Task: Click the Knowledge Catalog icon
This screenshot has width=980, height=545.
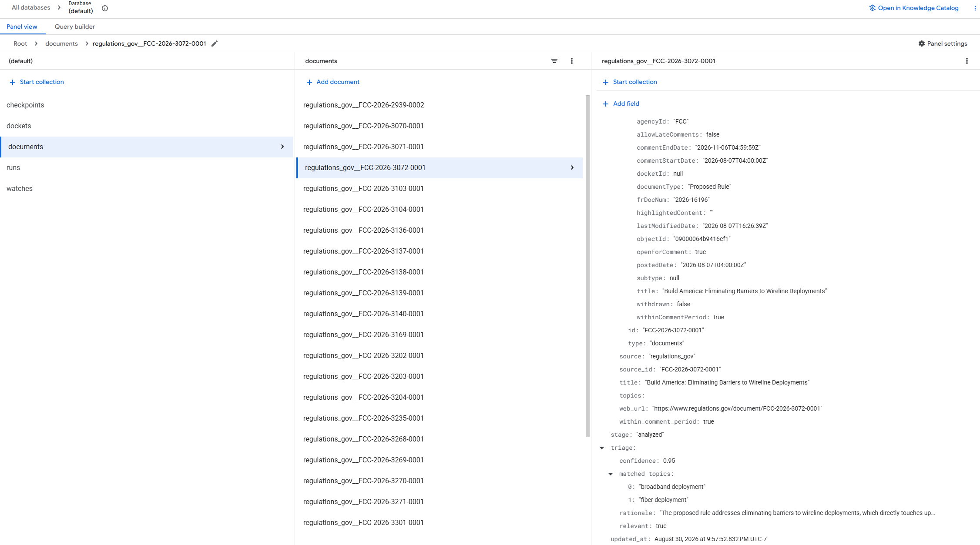Action: [873, 8]
